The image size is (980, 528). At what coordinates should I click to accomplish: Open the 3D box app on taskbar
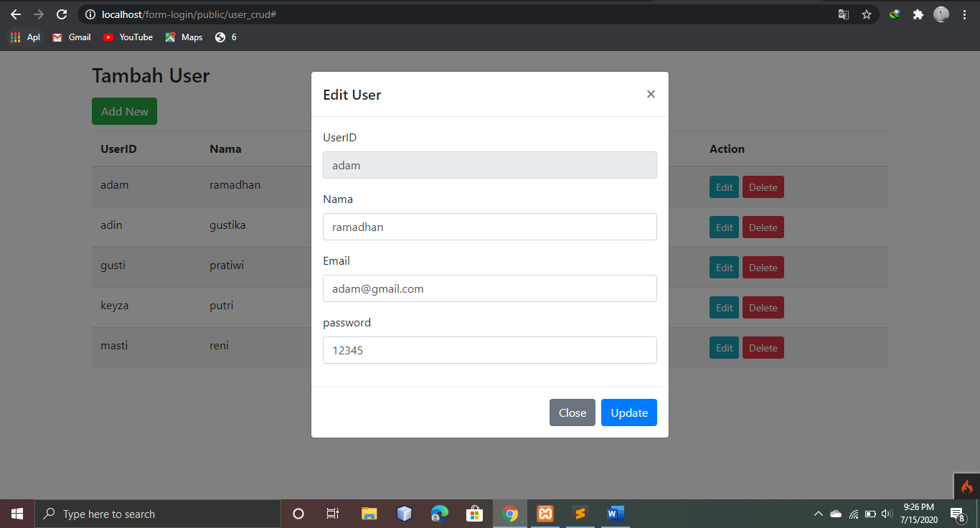tap(405, 514)
